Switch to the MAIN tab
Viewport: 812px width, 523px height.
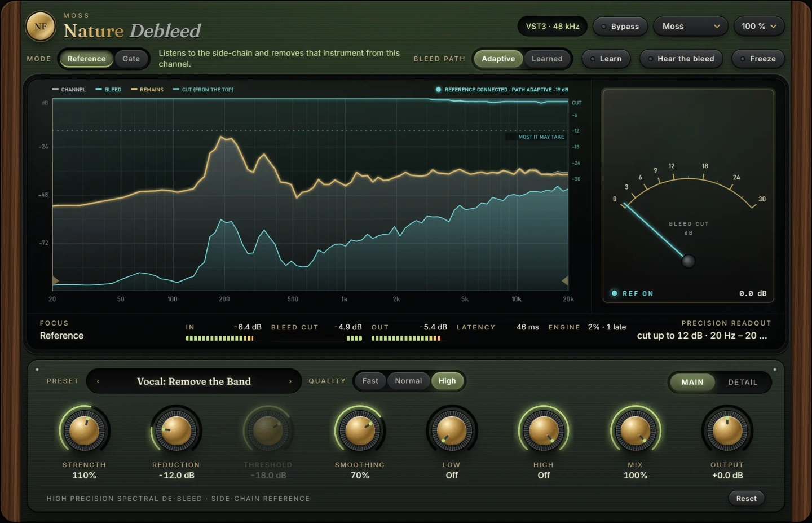pos(692,382)
